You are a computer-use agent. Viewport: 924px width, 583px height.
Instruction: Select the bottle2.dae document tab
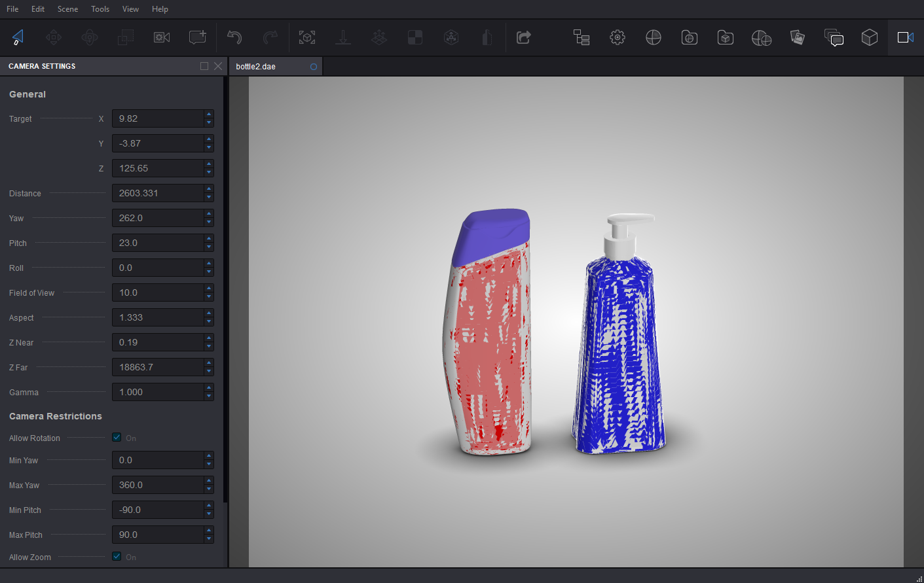point(256,67)
